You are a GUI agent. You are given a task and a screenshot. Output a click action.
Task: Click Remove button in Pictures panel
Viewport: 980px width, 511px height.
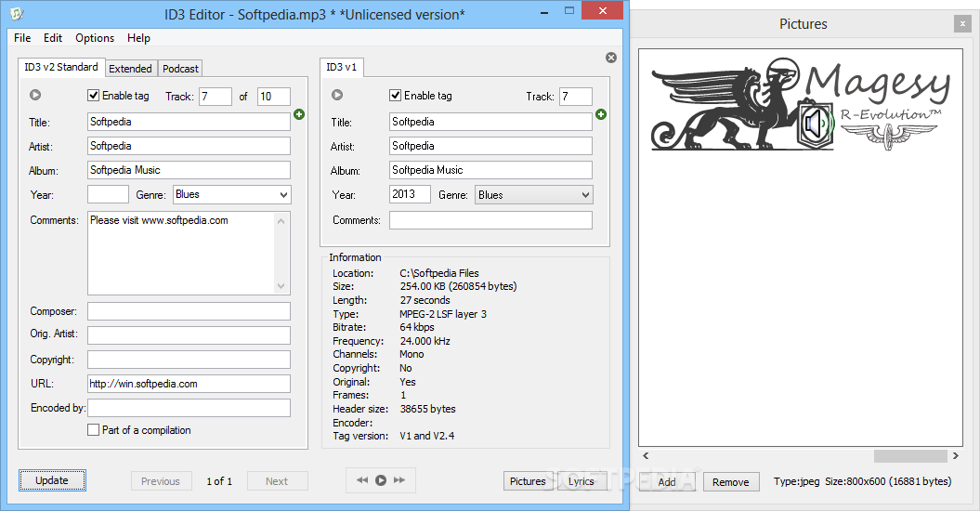(x=731, y=481)
